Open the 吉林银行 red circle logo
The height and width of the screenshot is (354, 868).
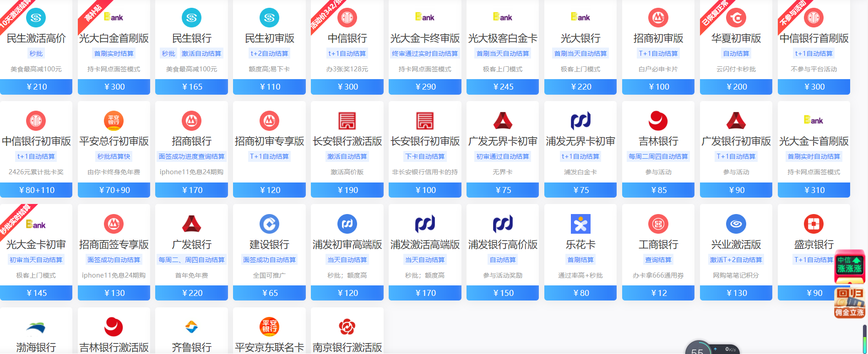[x=658, y=121]
